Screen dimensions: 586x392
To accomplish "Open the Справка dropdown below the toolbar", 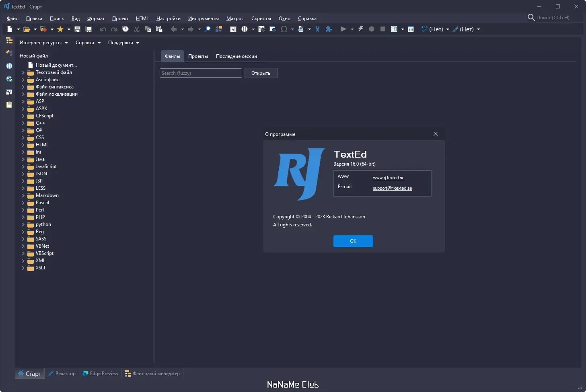I will coord(88,43).
